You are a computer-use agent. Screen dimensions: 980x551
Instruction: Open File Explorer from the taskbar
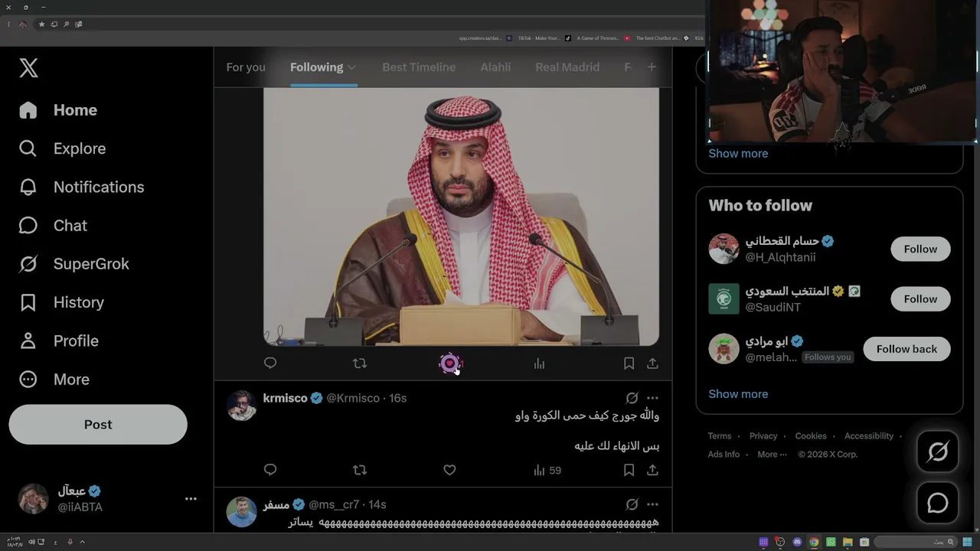848,543
